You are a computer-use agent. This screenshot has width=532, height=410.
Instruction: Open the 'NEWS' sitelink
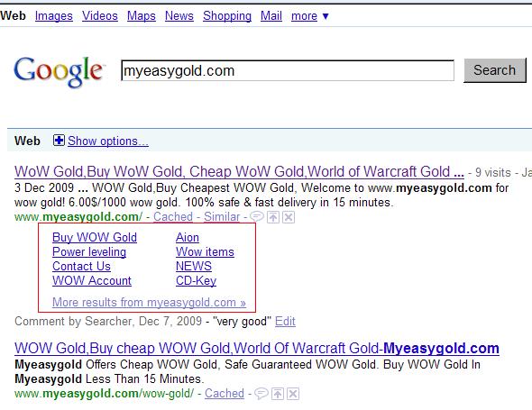click(194, 266)
